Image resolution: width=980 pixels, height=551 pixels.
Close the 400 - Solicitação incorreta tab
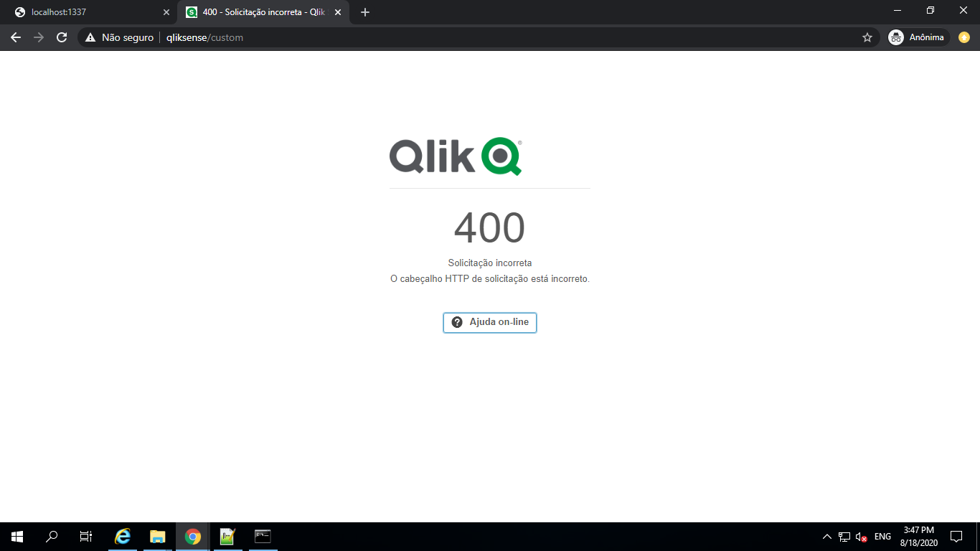pyautogui.click(x=338, y=12)
